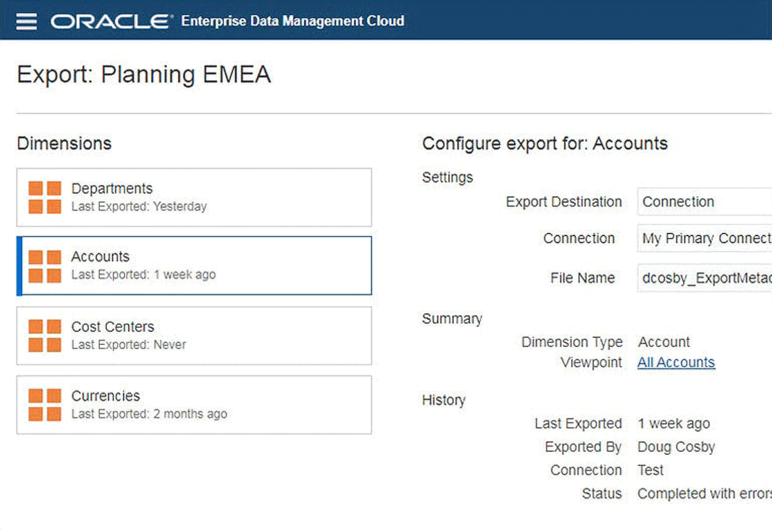Click the Doug Cosby exported-by name
This screenshot has height=532, width=772.
675,447
